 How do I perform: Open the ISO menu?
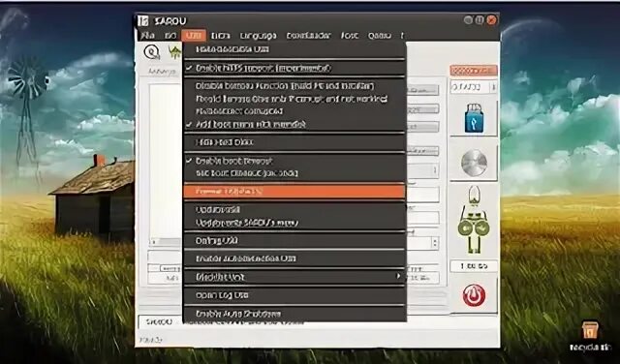coord(170,36)
